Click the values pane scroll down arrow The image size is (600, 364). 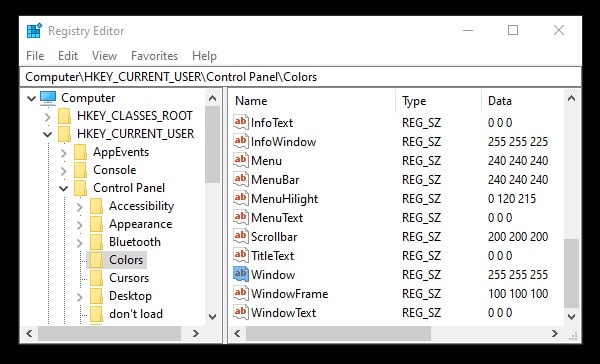(571, 317)
